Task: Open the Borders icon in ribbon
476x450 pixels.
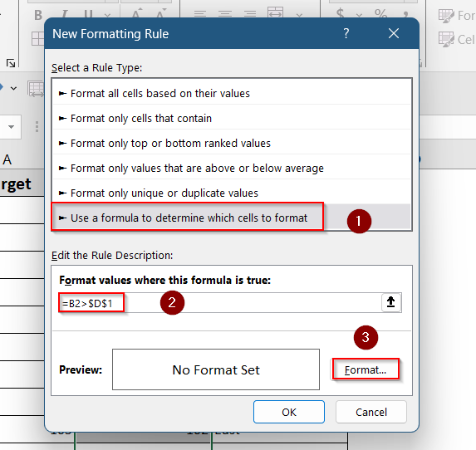Action: 37,39
